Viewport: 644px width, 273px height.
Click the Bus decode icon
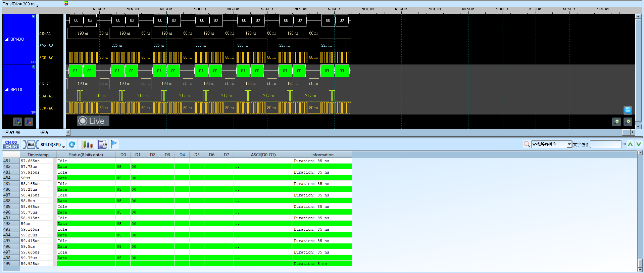coord(31,144)
